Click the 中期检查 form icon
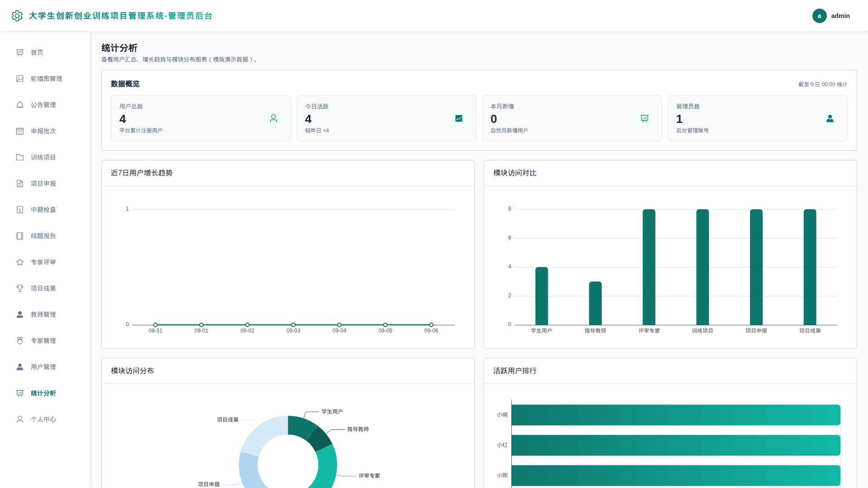The width and height of the screenshot is (868, 488). (20, 210)
